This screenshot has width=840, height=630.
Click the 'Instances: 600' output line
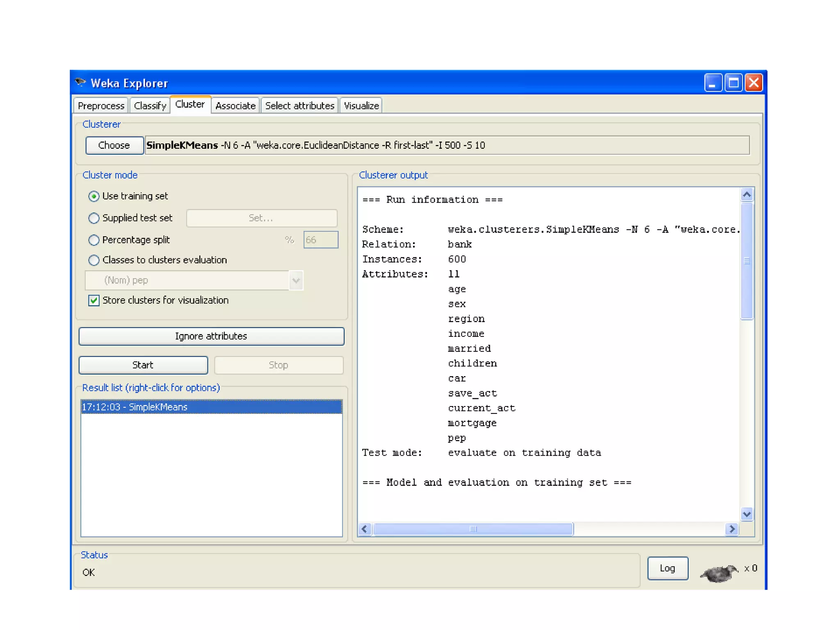[414, 259]
